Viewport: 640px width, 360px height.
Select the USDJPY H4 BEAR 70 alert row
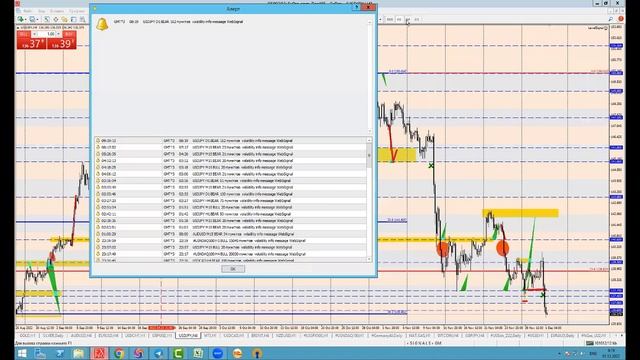[231, 200]
